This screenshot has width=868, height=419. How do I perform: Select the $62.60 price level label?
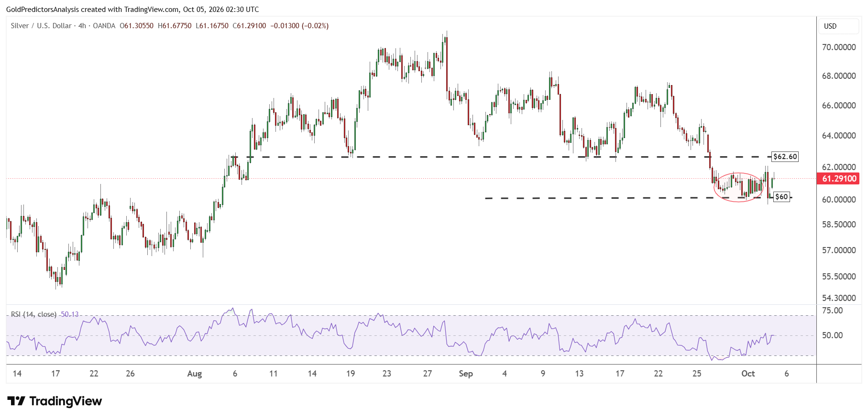[785, 157]
